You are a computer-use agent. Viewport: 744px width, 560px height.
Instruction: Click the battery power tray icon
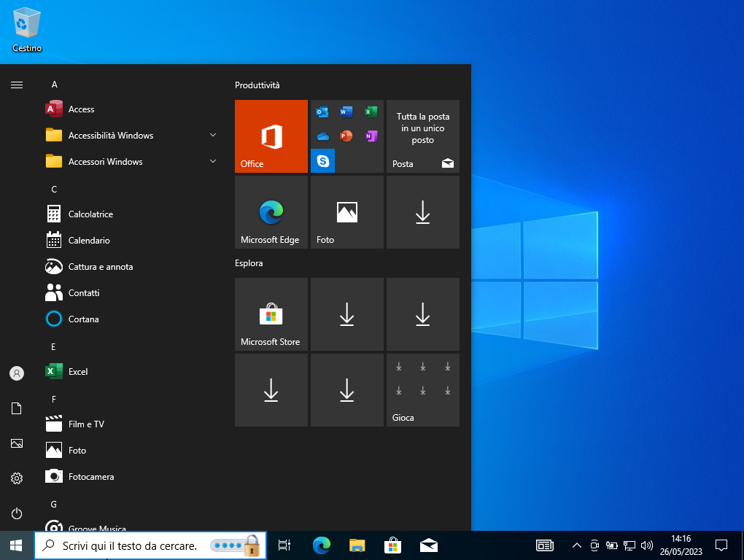click(612, 545)
